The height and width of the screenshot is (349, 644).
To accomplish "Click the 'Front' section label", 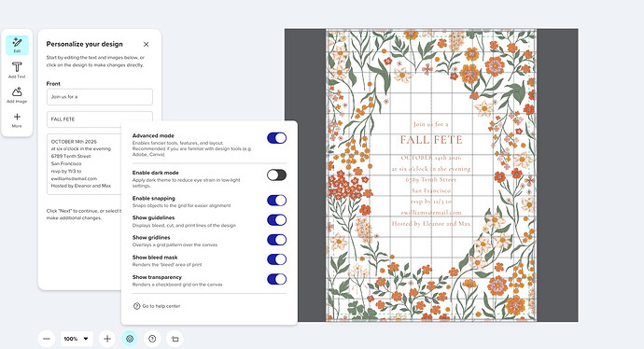I will tap(53, 84).
